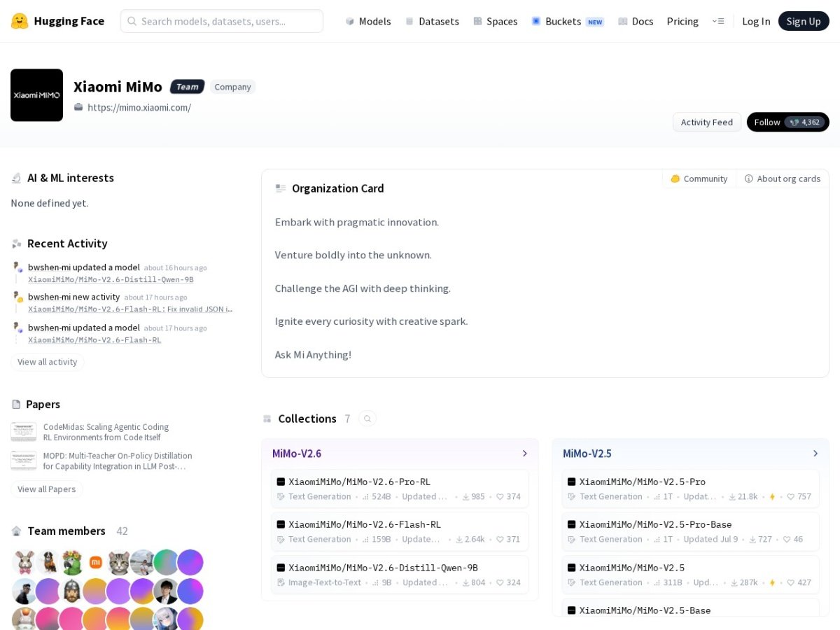The height and width of the screenshot is (630, 840).
Task: Open the MiMo-V2.6 collection title
Action: tap(297, 454)
